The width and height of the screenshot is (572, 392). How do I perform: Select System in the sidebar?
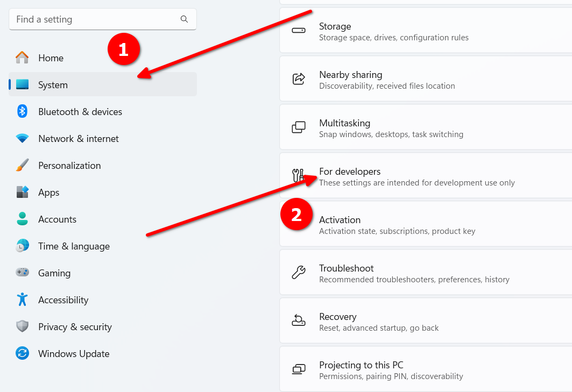coord(102,84)
